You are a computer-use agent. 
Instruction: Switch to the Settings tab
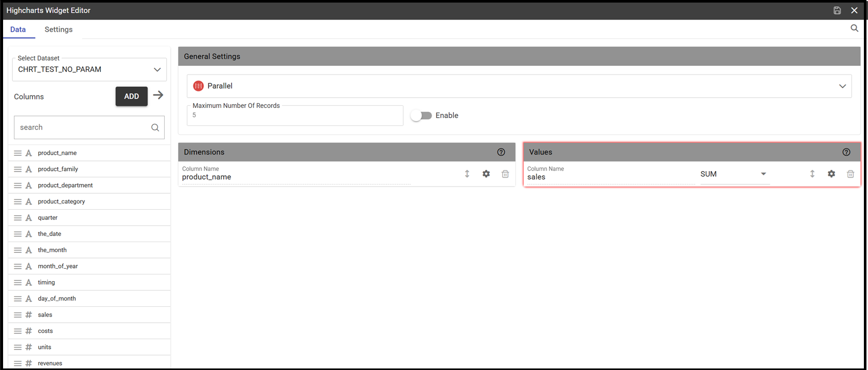(59, 29)
